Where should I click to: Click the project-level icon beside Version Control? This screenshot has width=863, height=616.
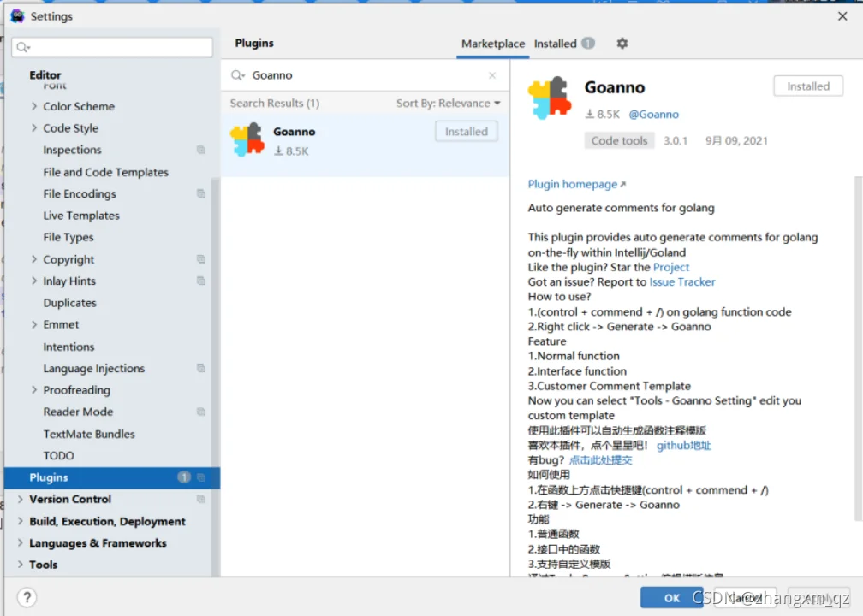201,499
